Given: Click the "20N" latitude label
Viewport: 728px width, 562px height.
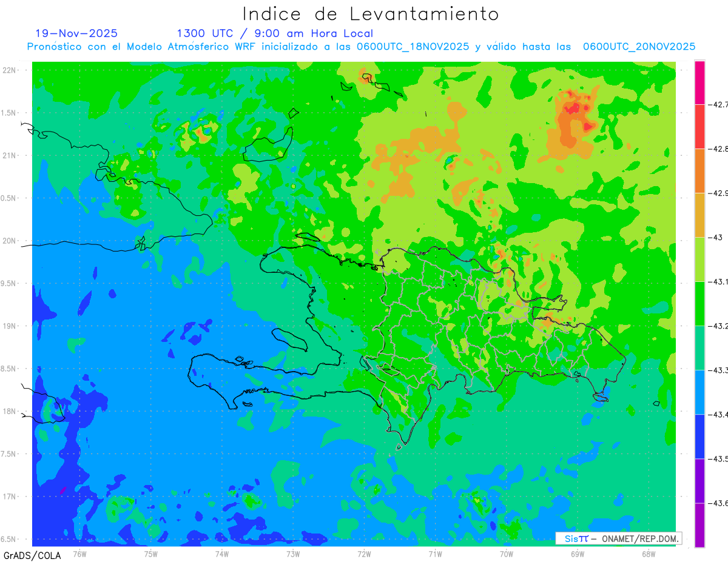Looking at the screenshot, I should (x=10, y=241).
